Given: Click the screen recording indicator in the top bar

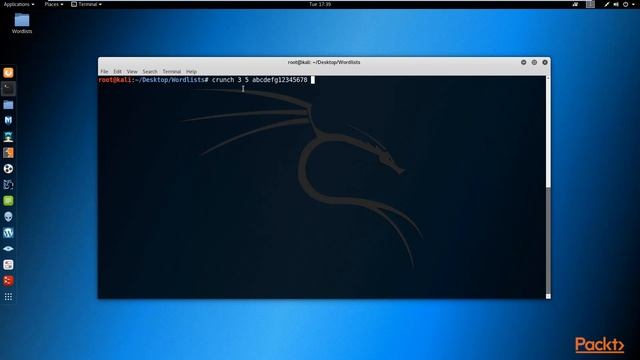Looking at the screenshot, I should 575,4.
